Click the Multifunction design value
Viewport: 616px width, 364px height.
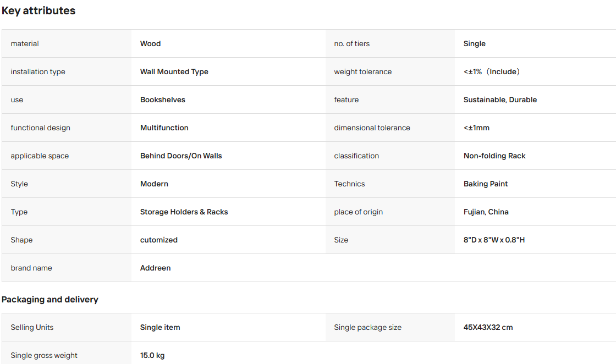click(164, 128)
